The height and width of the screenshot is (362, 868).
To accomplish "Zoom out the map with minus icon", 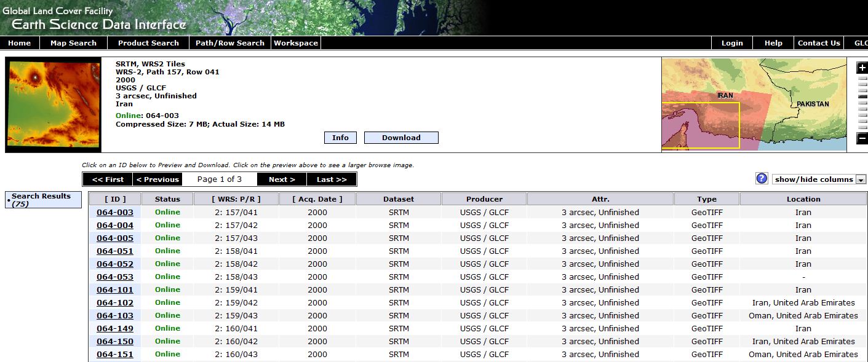I will [x=862, y=138].
